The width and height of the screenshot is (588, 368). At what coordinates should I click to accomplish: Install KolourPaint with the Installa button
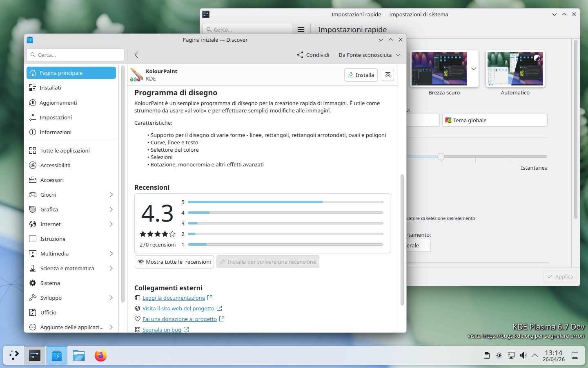pyautogui.click(x=361, y=75)
